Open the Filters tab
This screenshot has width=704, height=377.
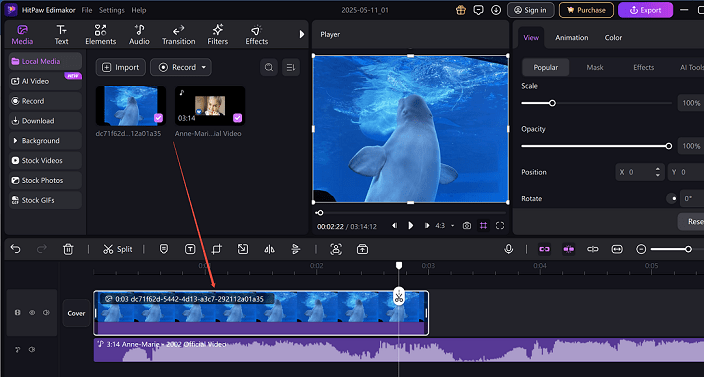[x=218, y=35]
